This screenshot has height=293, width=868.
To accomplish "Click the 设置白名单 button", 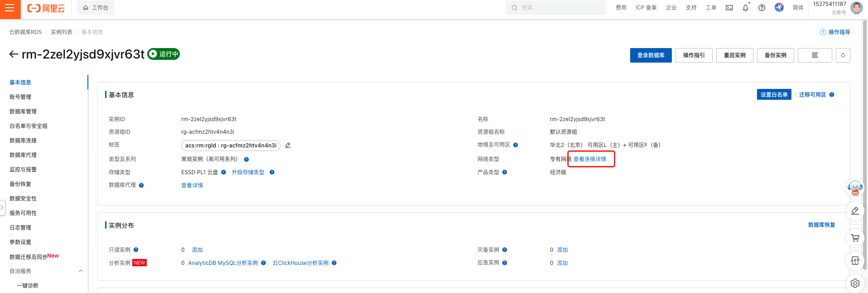I will (x=774, y=95).
